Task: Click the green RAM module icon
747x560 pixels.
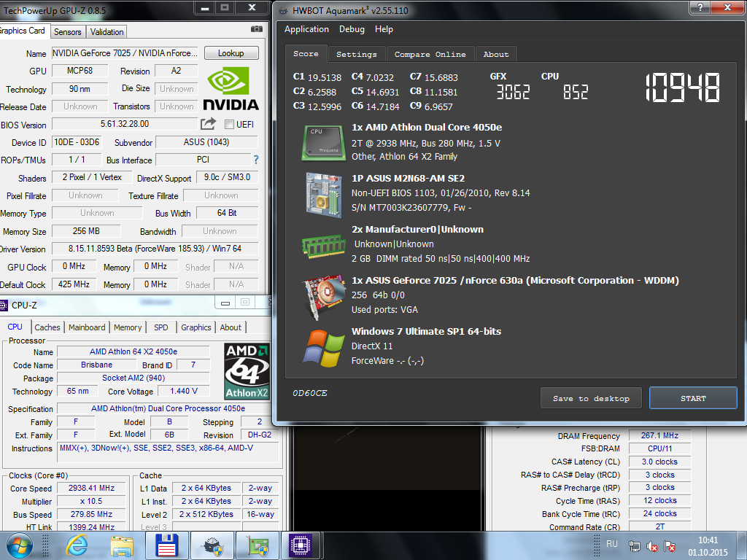Action: coord(324,246)
